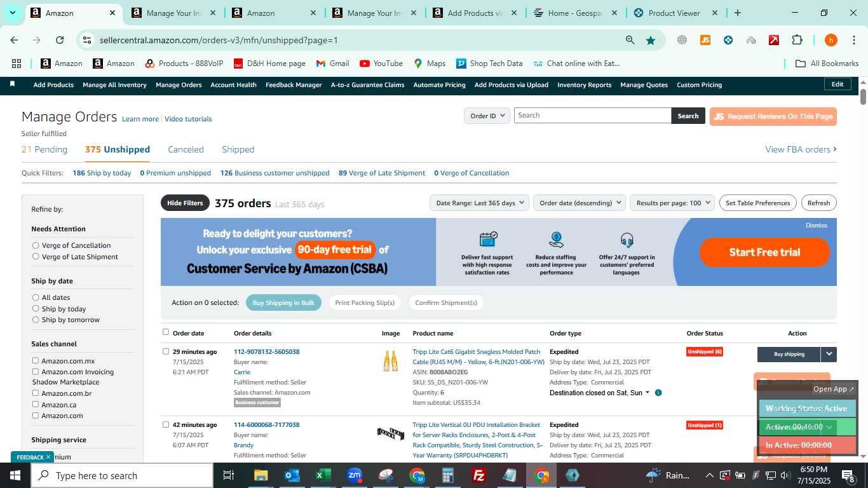This screenshot has height=488, width=868.
Task: Open the red pickaxe extension icon
Action: 774,40
